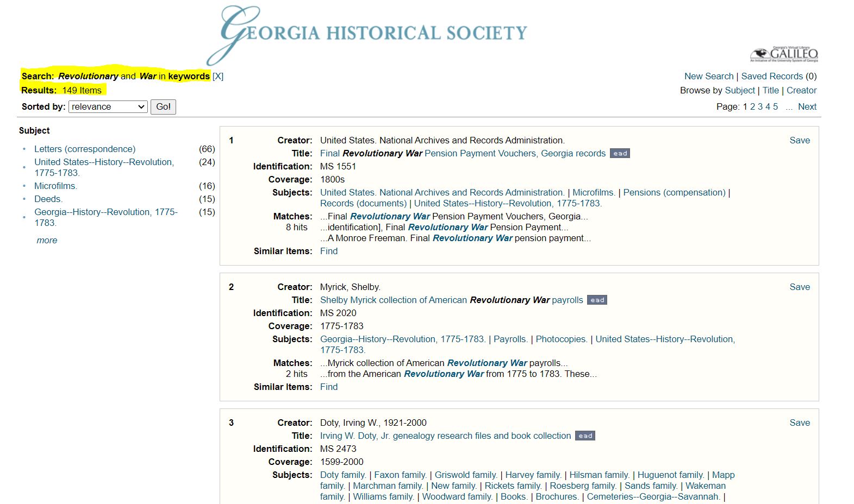
Task: Open Brochures. subject link
Action: [557, 496]
